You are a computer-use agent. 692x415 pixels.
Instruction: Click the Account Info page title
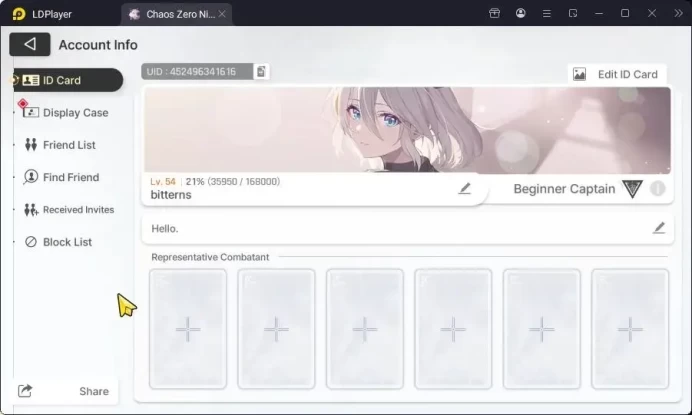point(98,45)
